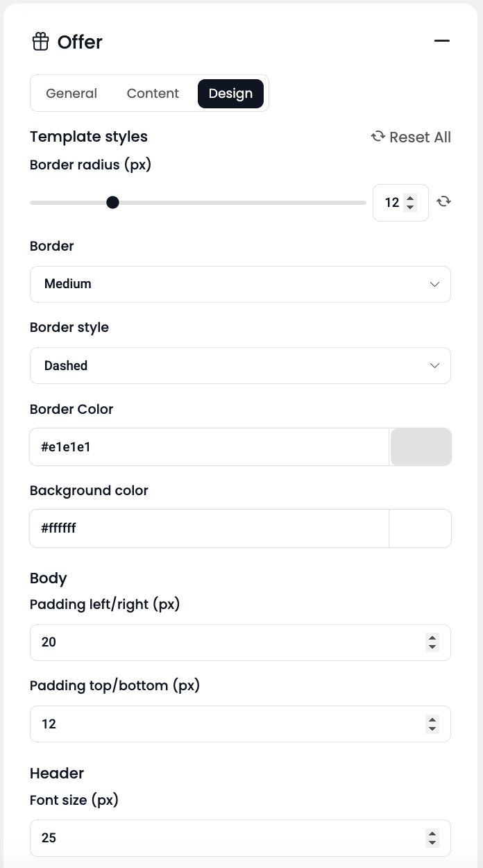
Task: Select the Design tab
Action: click(230, 94)
